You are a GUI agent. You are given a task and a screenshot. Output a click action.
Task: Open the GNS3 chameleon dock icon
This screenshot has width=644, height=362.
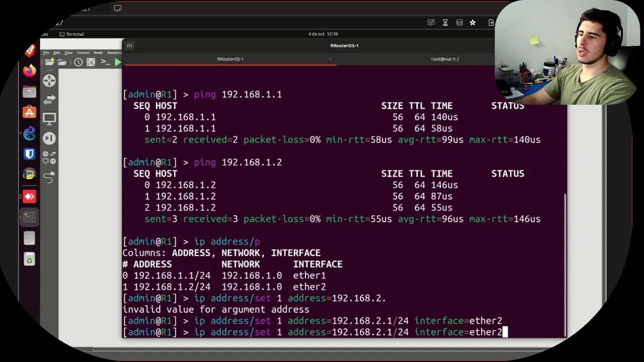29,133
